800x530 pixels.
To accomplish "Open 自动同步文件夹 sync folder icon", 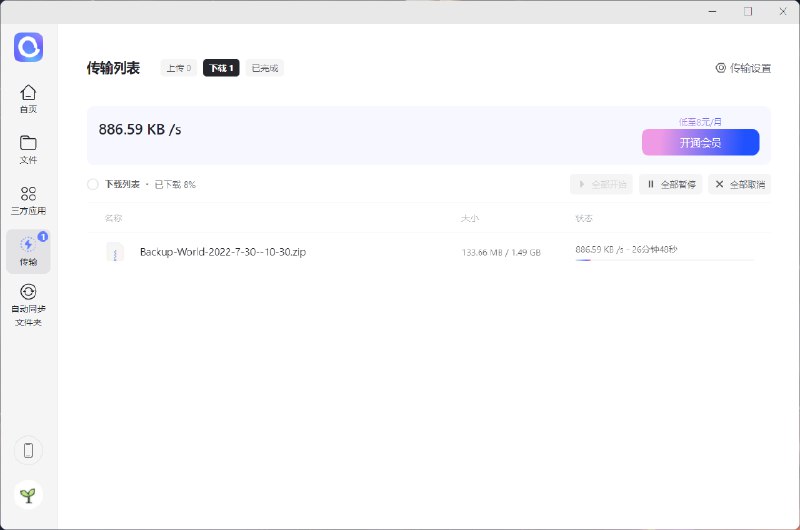I will 28,292.
